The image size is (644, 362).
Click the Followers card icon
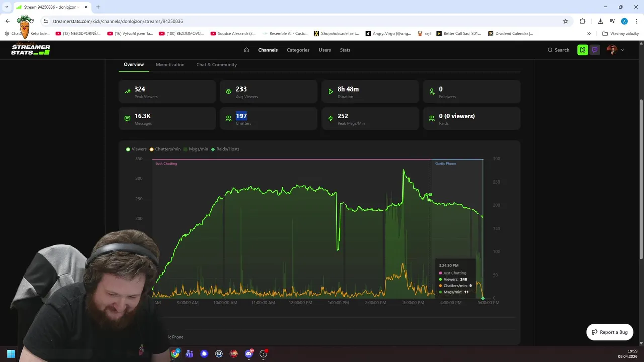click(432, 92)
